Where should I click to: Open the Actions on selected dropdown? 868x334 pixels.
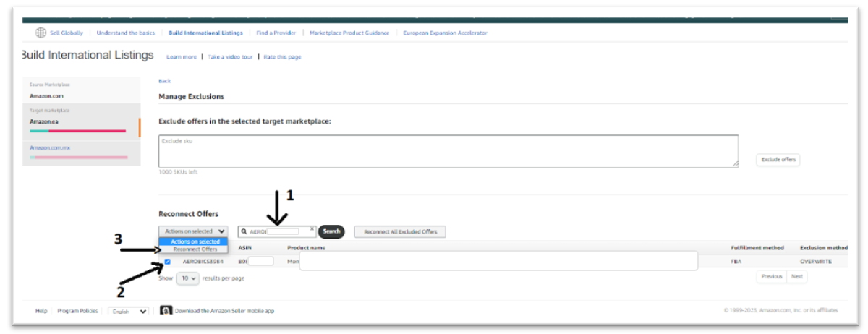coord(193,231)
